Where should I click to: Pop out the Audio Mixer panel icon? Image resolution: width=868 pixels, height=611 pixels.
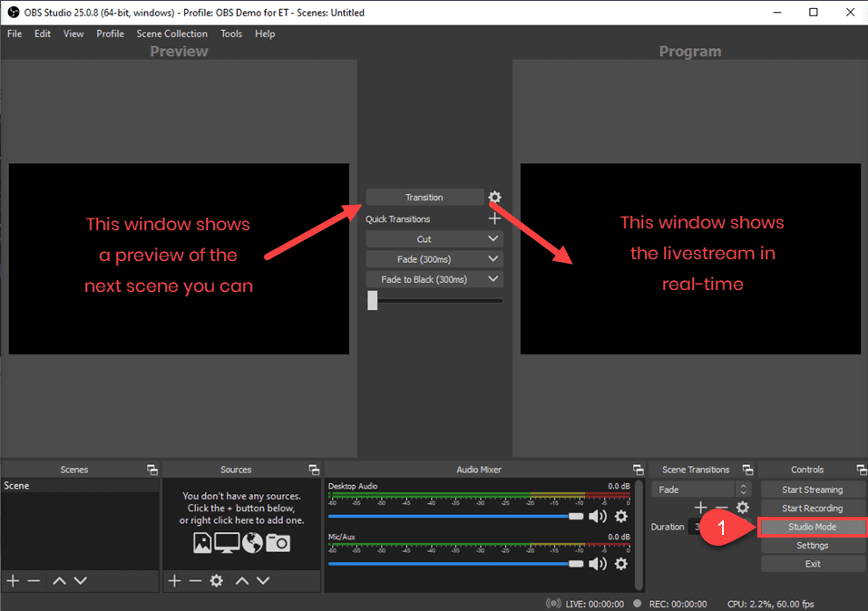click(638, 469)
